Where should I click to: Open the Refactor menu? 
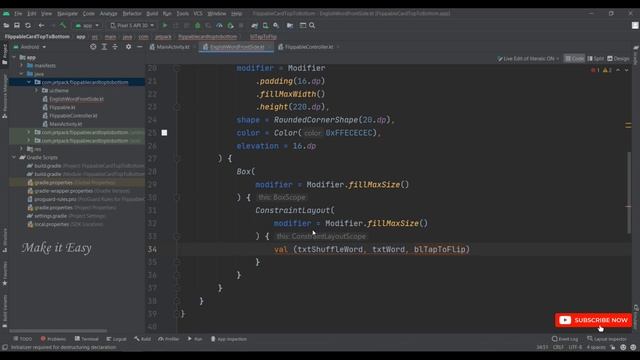(x=132, y=13)
